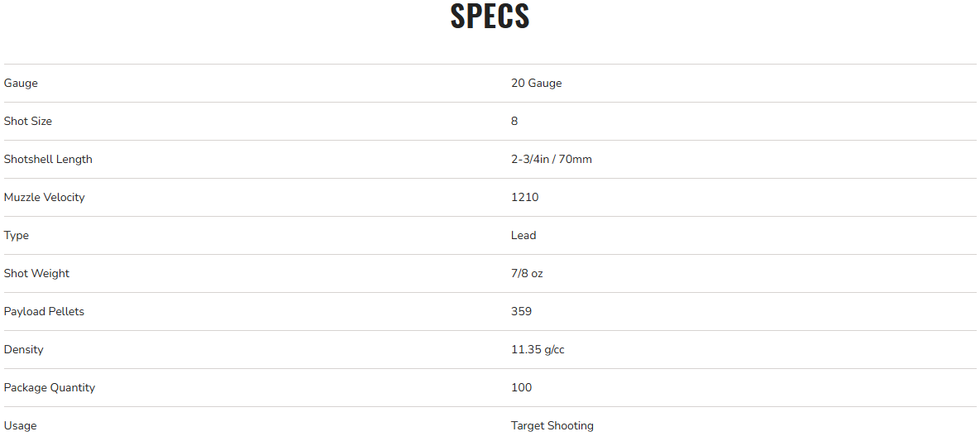This screenshot has width=980, height=441.
Task: Select the 11.35 g/cc value
Action: [x=538, y=349]
